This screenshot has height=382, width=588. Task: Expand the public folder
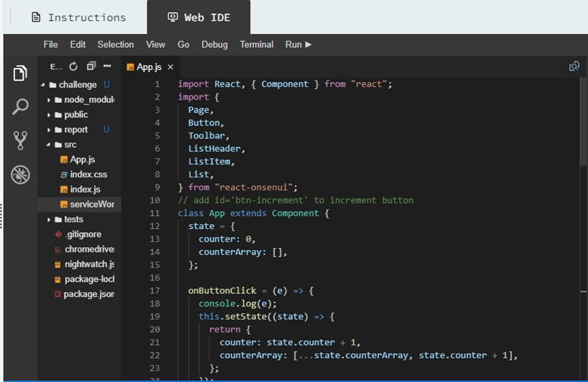pyautogui.click(x=49, y=115)
